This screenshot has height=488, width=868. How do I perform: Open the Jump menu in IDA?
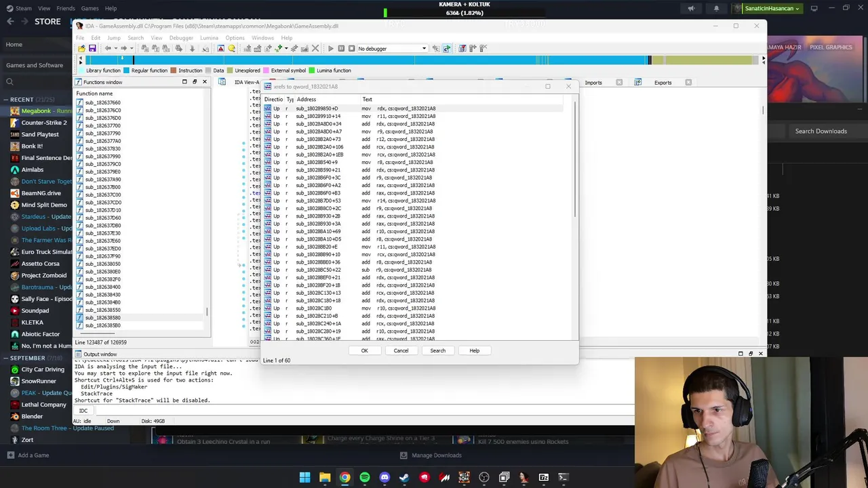(x=113, y=38)
